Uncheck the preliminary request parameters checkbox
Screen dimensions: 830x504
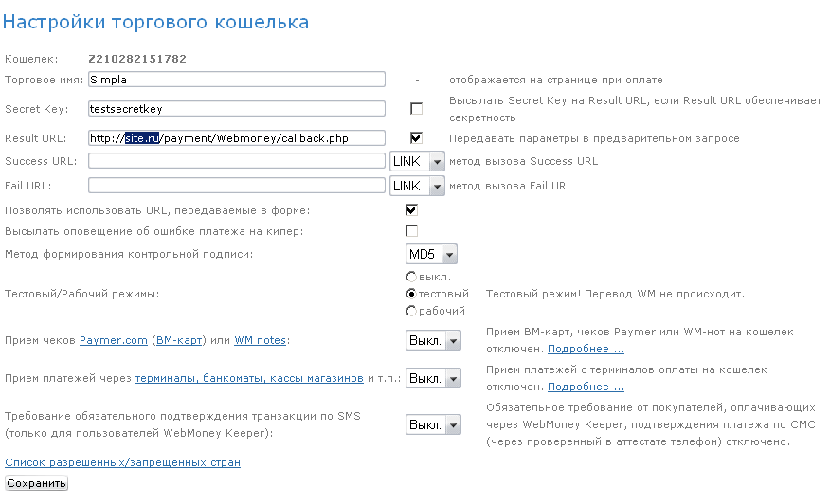tap(415, 137)
